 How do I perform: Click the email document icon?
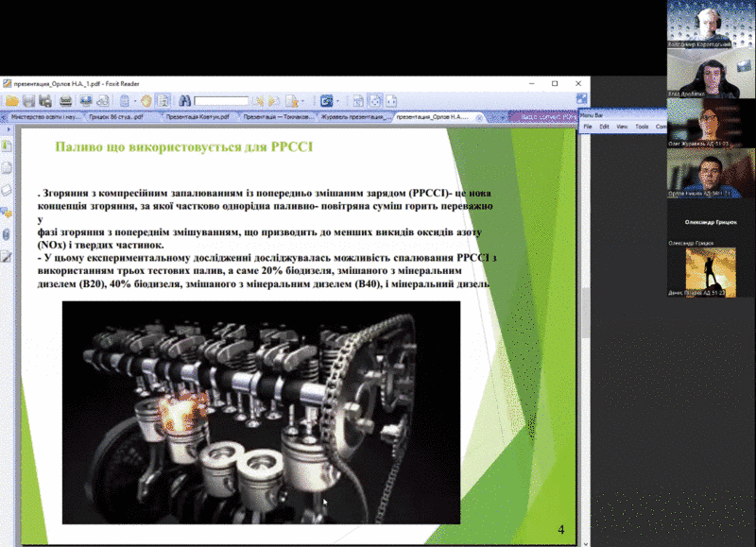(x=86, y=101)
